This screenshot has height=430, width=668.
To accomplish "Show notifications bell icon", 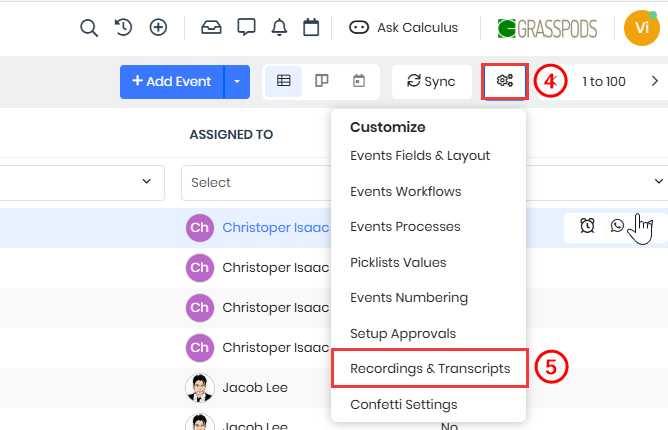I will pyautogui.click(x=280, y=27).
